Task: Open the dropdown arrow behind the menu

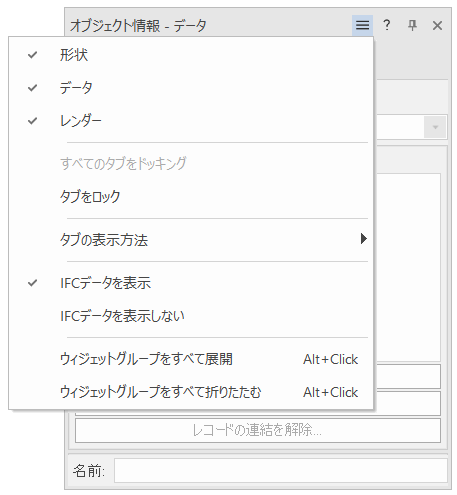Action: (435, 127)
